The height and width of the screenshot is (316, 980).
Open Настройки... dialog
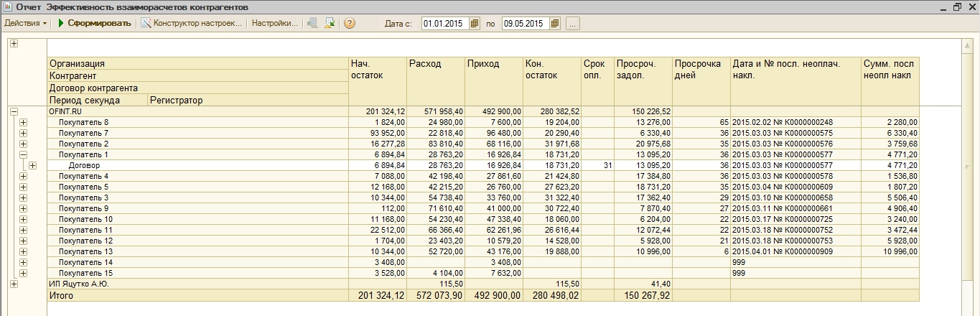click(274, 23)
